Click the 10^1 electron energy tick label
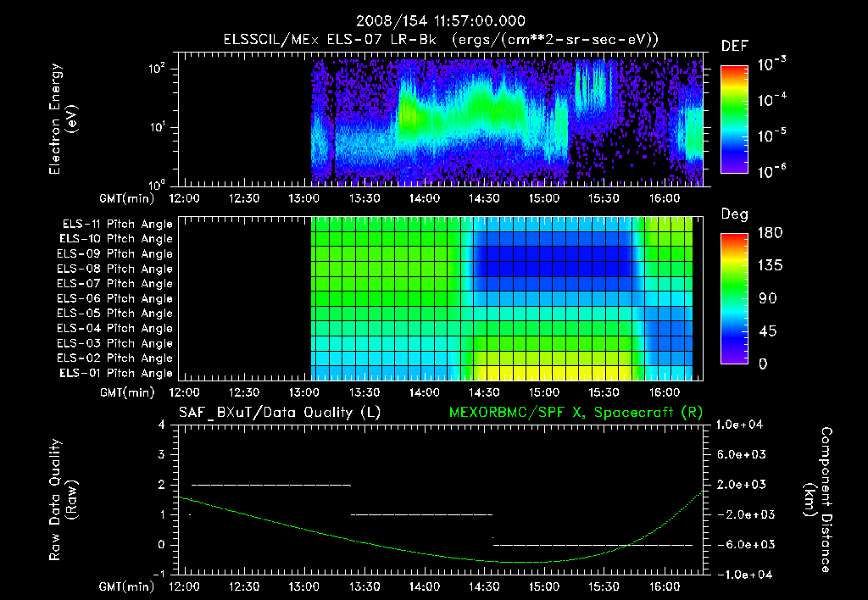 point(157,127)
